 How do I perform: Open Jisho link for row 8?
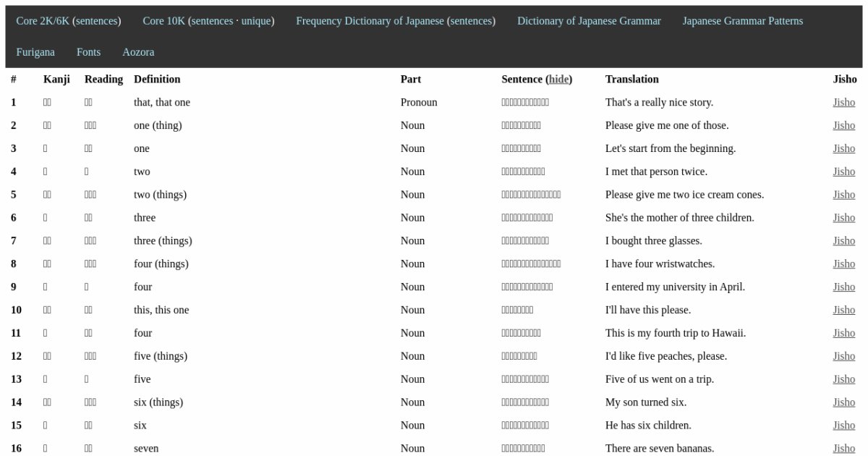(843, 263)
